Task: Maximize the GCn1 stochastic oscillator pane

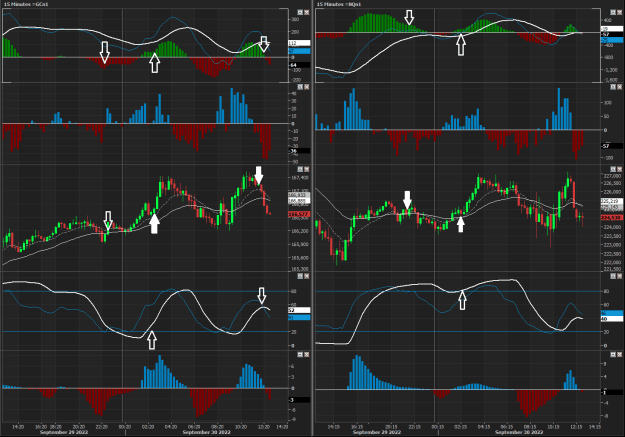Action: coord(301,276)
